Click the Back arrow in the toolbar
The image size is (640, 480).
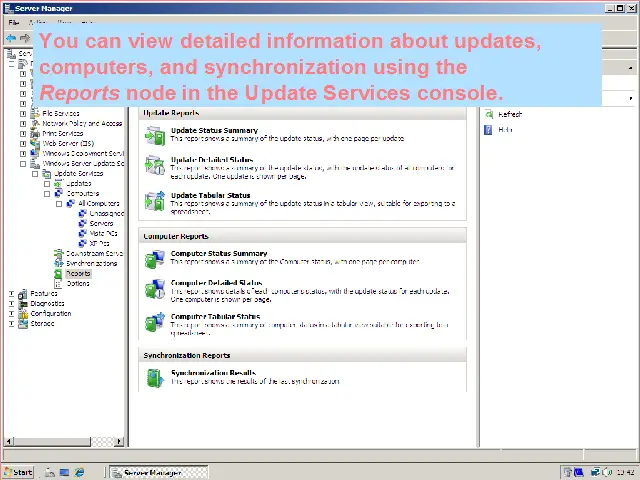[11, 38]
